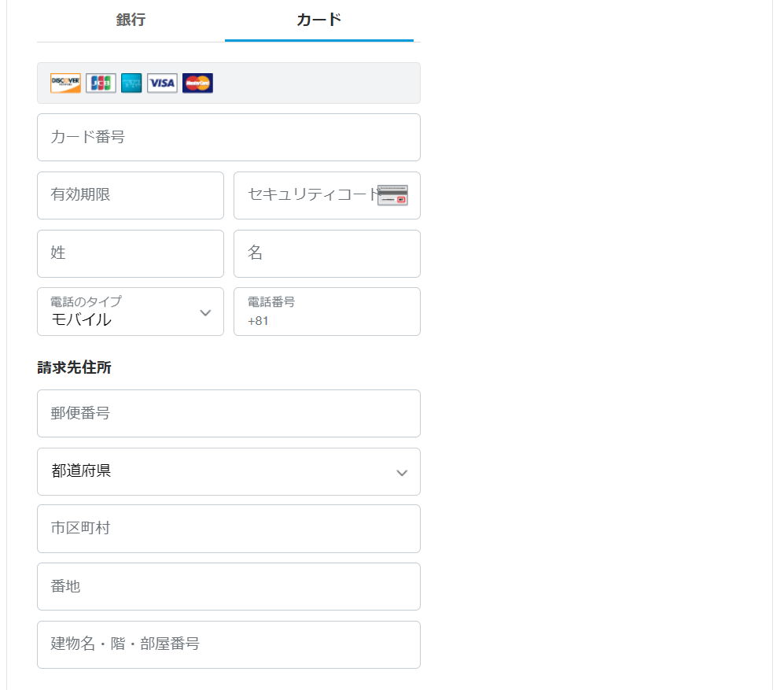Viewport: 784px width, 690px height.
Task: Click the 市区町村 city field
Action: 228,529
